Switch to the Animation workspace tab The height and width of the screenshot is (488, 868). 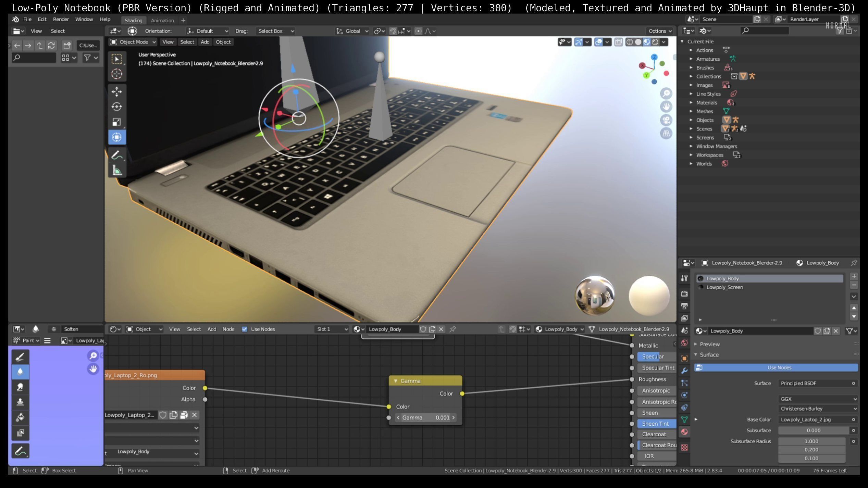[162, 21]
